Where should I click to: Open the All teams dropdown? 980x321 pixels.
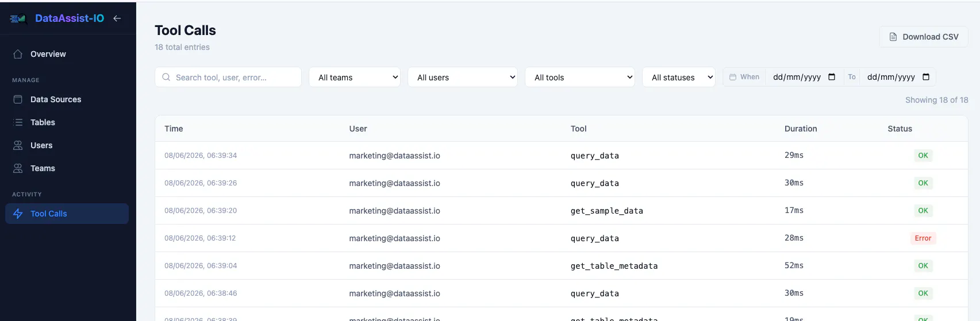click(x=355, y=77)
